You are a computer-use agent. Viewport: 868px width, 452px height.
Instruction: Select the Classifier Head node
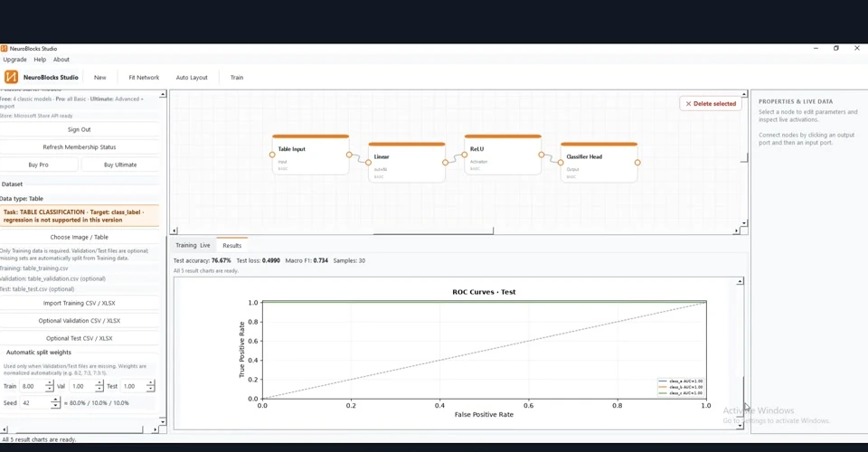[x=599, y=162]
